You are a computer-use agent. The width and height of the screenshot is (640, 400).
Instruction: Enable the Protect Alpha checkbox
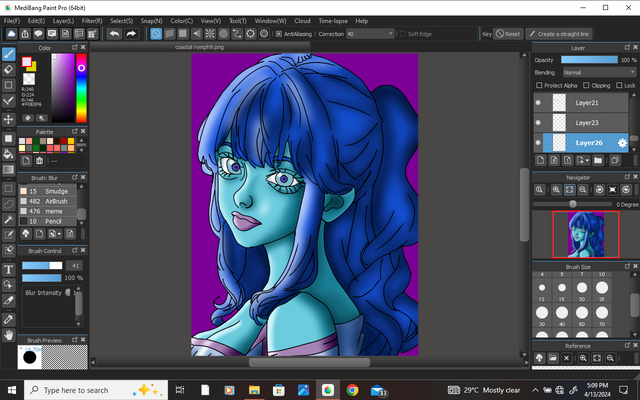pyautogui.click(x=539, y=85)
